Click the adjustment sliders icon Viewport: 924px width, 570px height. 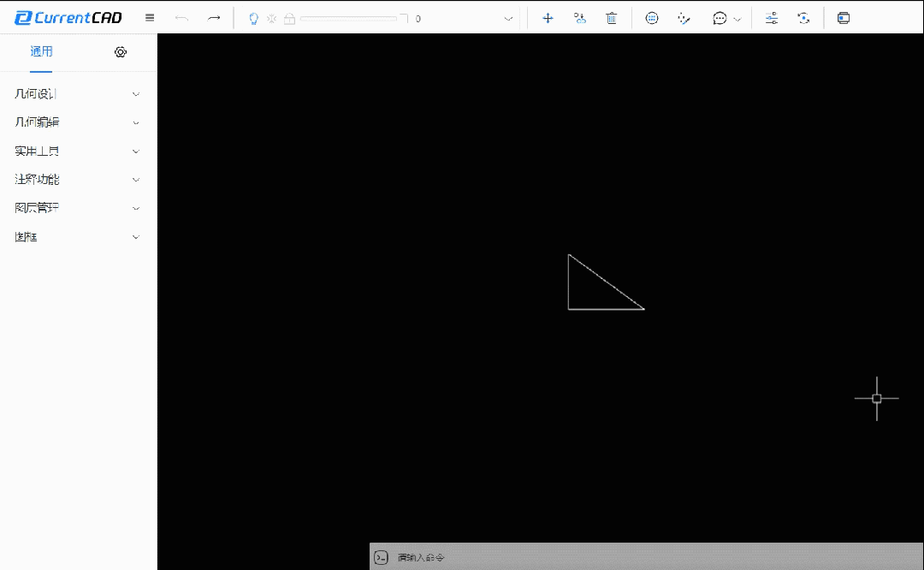771,17
